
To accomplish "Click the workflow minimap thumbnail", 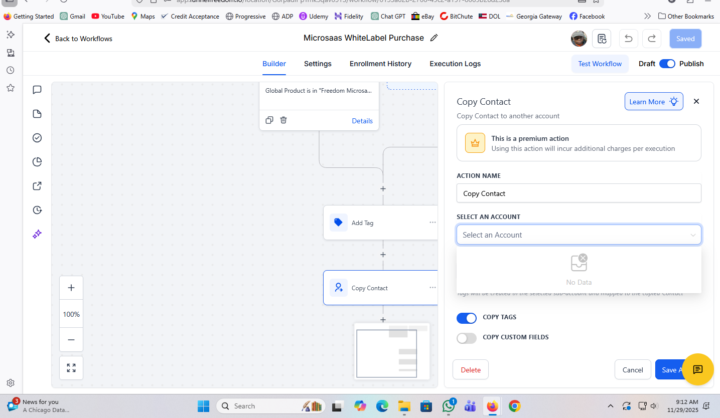I will [x=392, y=351].
